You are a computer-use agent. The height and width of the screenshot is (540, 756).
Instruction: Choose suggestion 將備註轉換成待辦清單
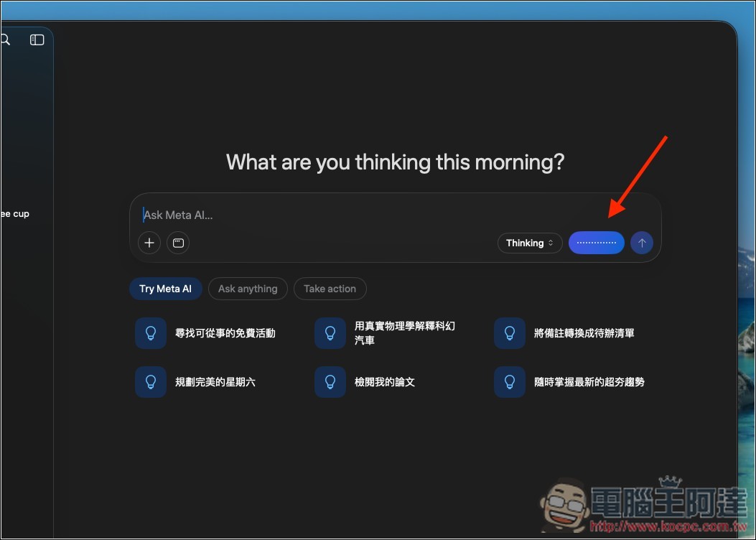point(564,333)
